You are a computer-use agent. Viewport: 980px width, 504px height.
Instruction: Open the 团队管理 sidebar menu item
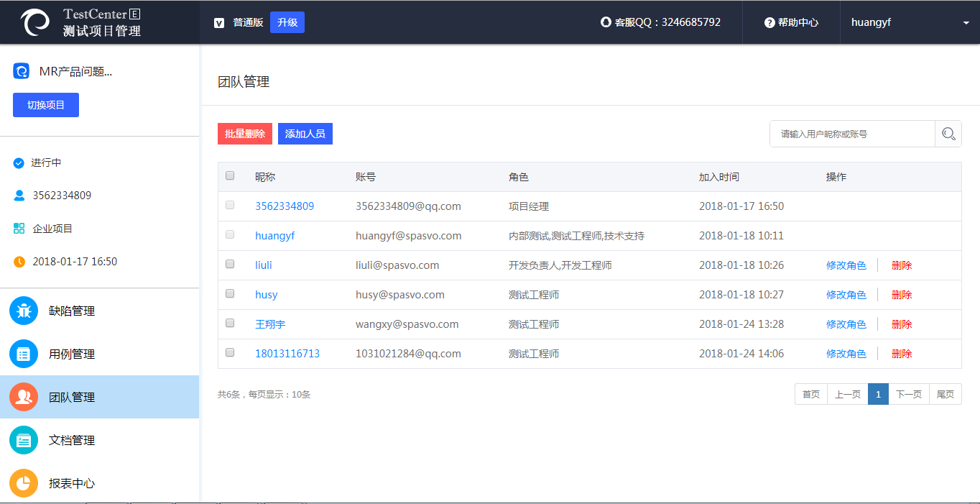[72, 397]
